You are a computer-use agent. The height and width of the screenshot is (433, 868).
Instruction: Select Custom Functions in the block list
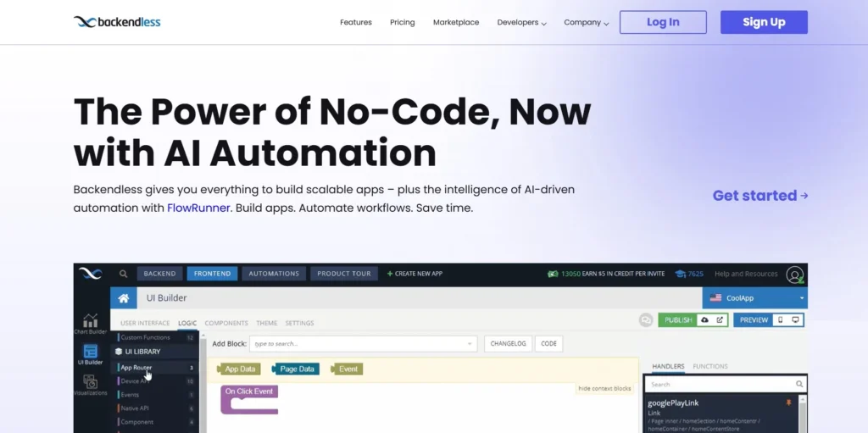point(156,337)
